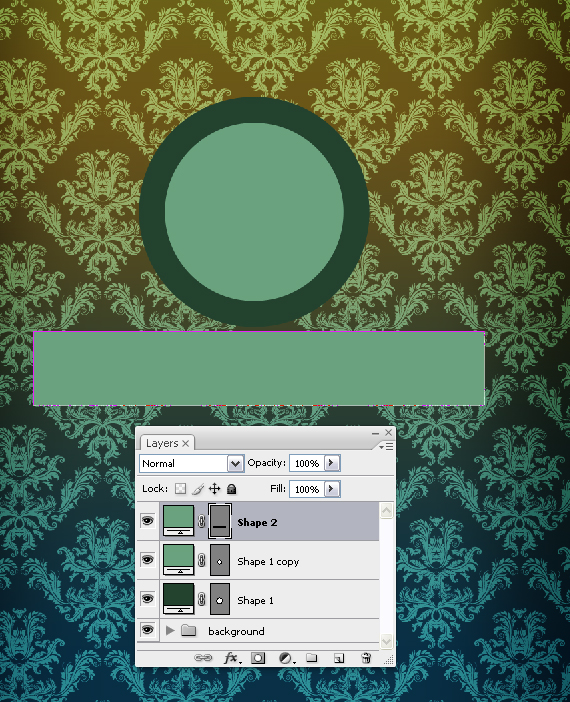Click the light green inner circle on canvas
Screen dimensions: 570x702
click(x=254, y=212)
